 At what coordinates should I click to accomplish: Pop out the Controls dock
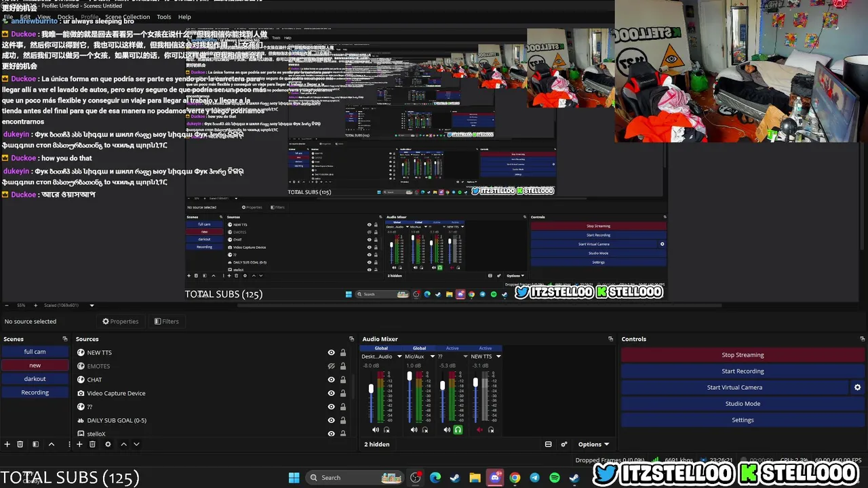pos(862,339)
